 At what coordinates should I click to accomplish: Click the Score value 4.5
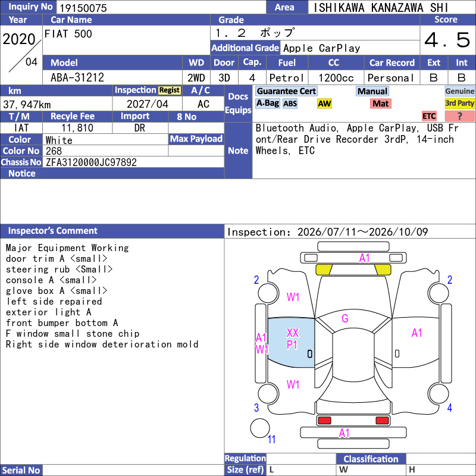(x=447, y=40)
